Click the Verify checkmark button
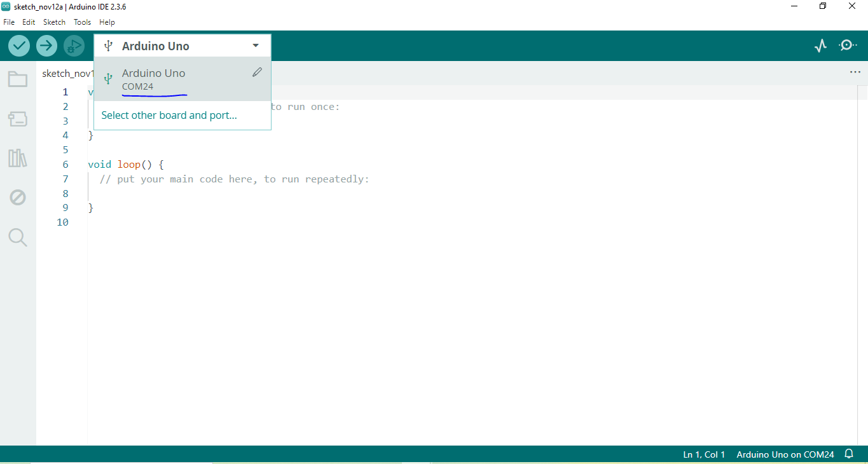 (19, 46)
